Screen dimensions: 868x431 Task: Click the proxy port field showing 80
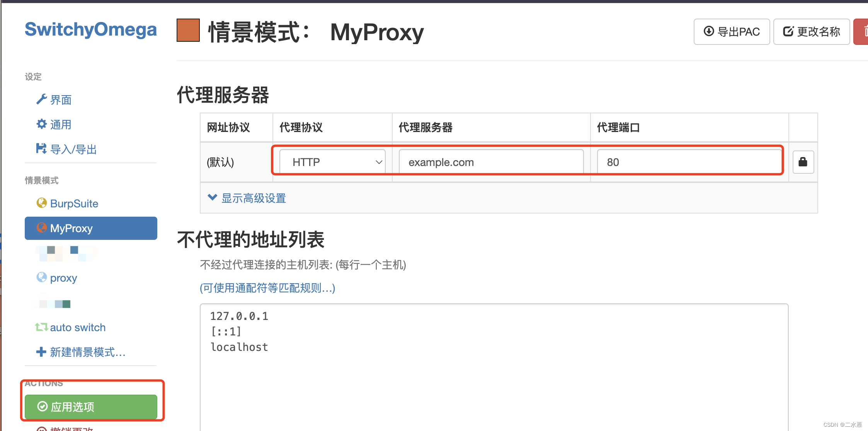tap(689, 162)
